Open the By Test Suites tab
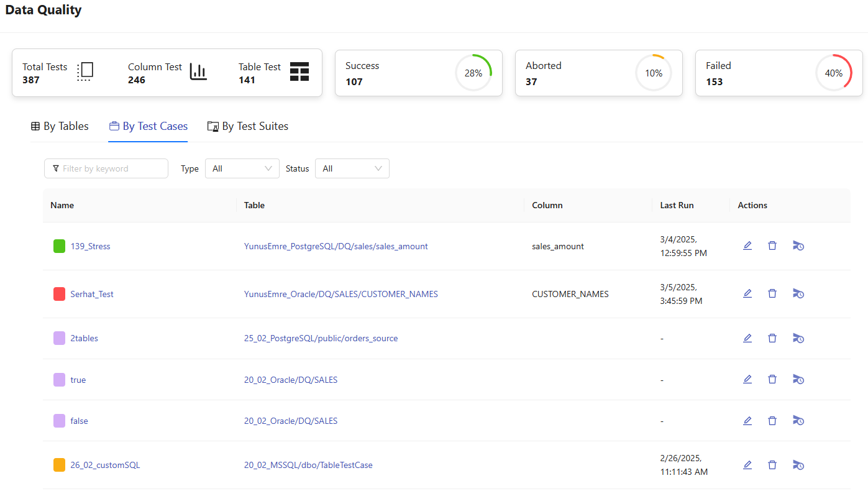 [x=248, y=126]
